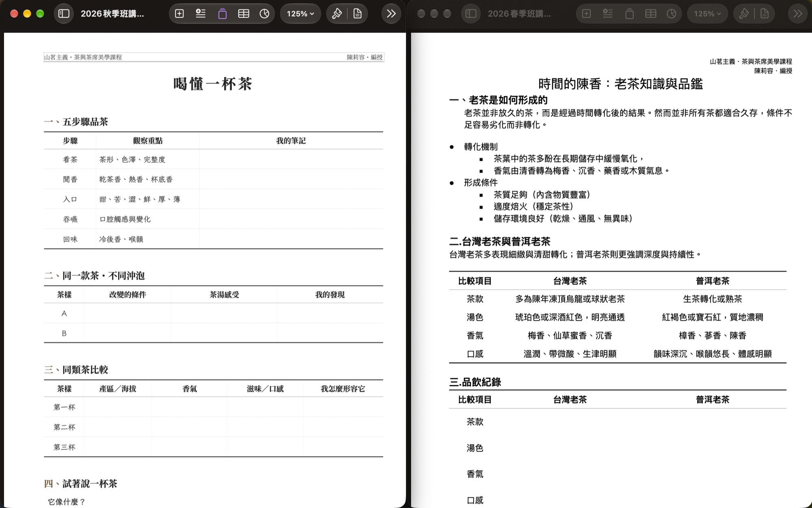This screenshot has width=812, height=508.
Task: Insert a Table in the 秋季班 window
Action: (244, 14)
